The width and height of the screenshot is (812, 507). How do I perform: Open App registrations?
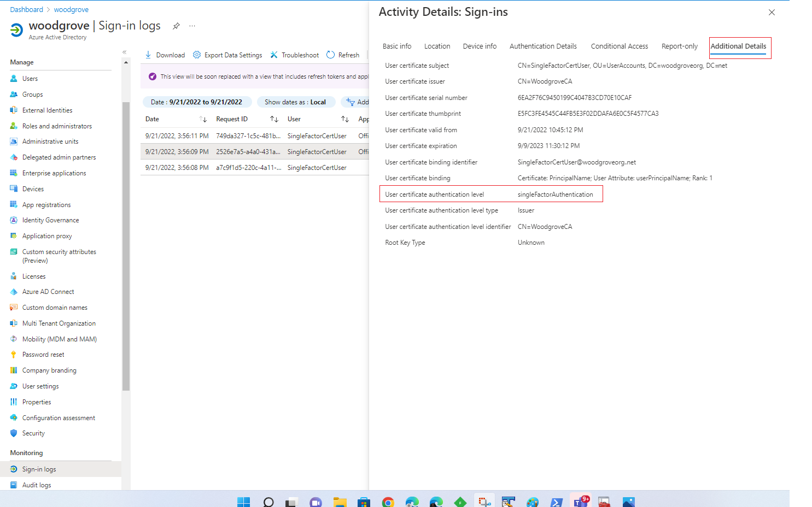point(46,205)
